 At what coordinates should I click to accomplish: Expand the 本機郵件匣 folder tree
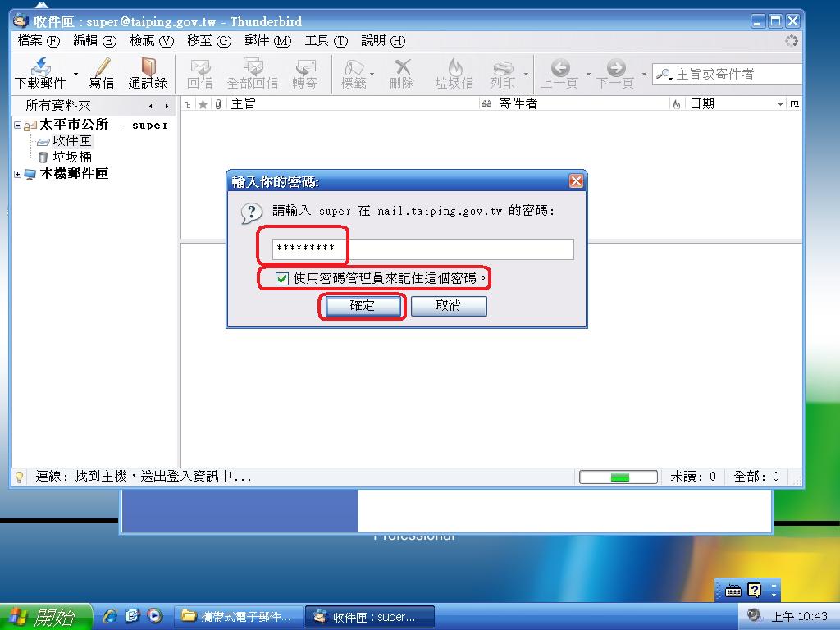point(18,174)
